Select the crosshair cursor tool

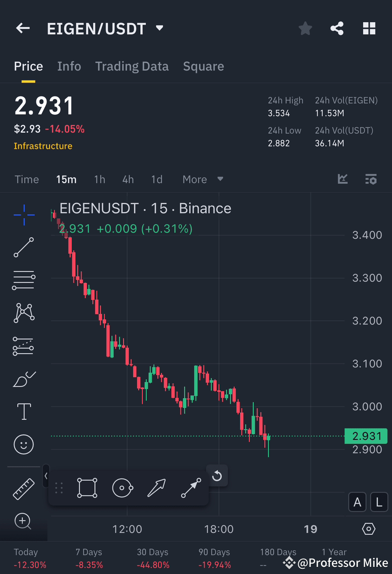click(x=24, y=215)
